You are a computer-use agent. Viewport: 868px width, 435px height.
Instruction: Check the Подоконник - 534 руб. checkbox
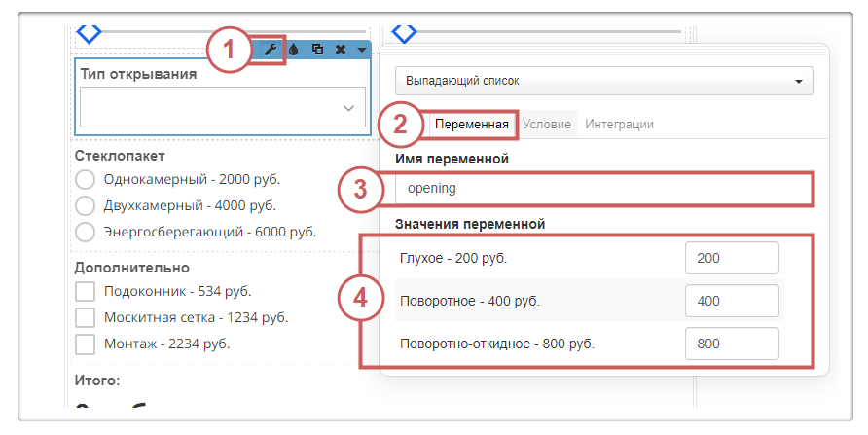tap(86, 291)
